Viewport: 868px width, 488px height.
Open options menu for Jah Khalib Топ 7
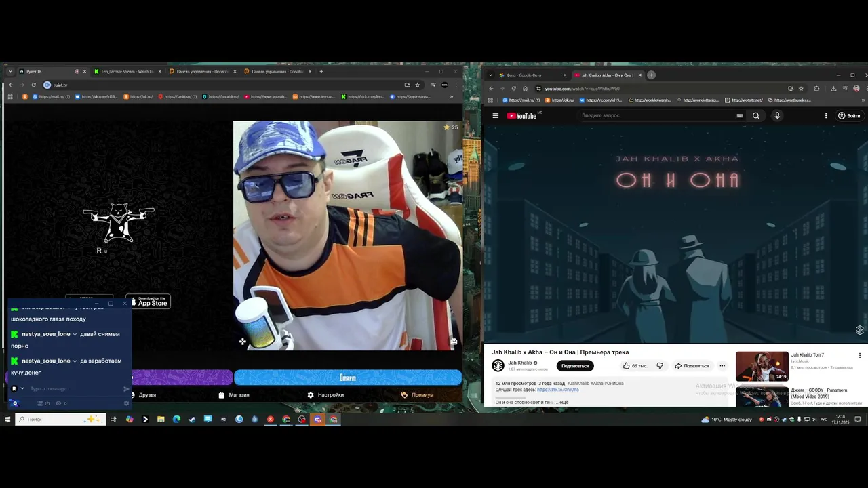(859, 355)
